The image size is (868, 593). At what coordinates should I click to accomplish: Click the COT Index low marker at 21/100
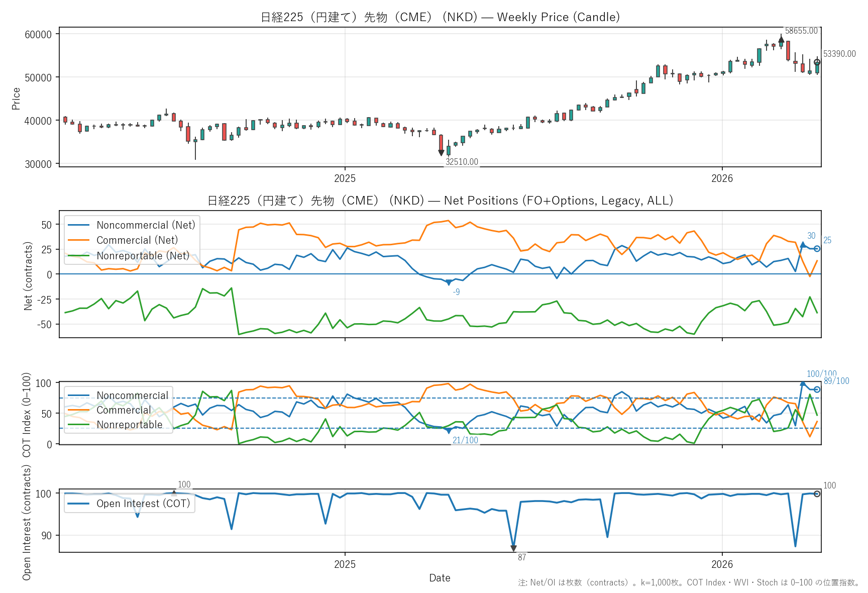[449, 431]
